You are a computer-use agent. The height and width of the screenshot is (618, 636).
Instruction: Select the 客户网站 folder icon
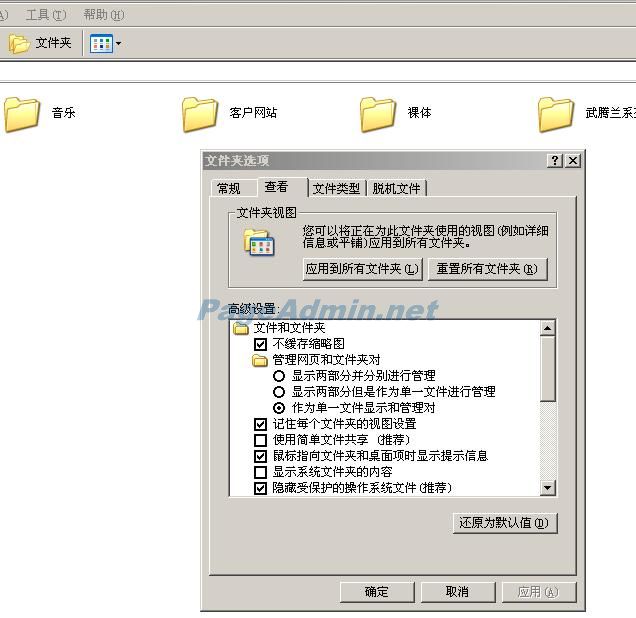tap(200, 114)
